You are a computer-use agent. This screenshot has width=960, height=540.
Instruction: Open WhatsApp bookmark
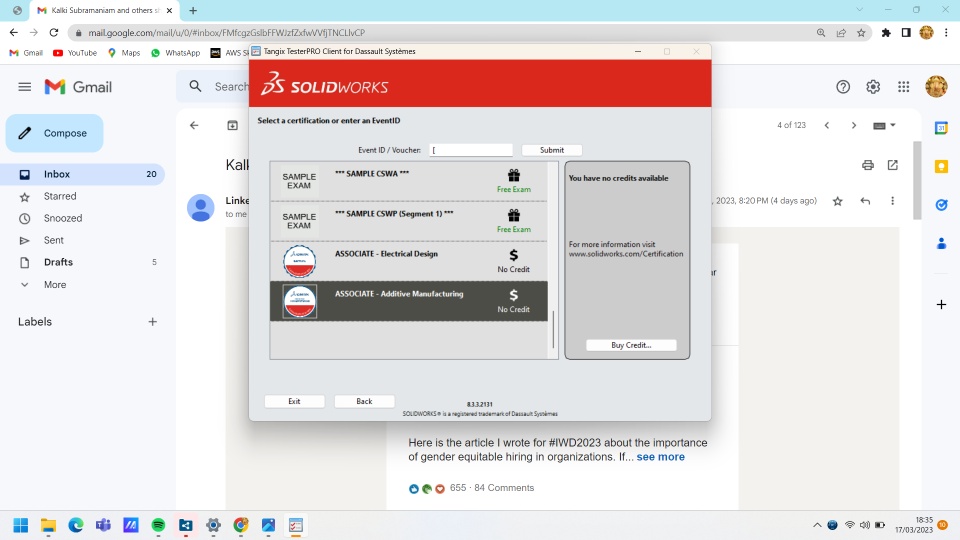tap(176, 53)
